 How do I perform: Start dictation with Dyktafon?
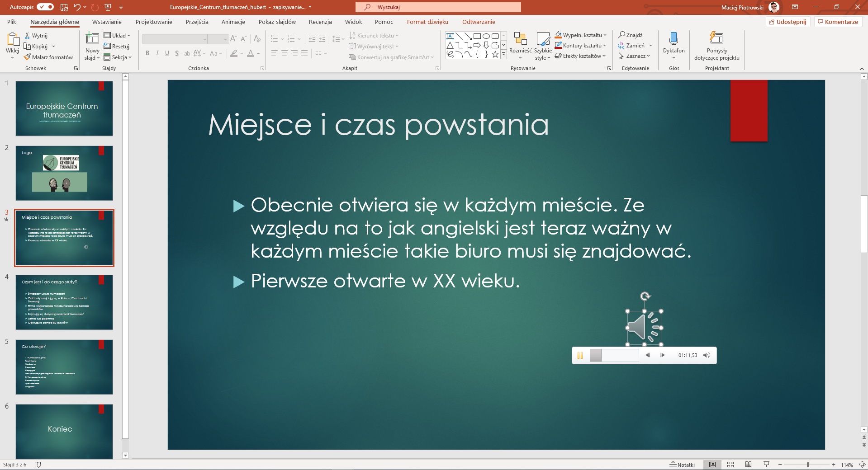674,46
